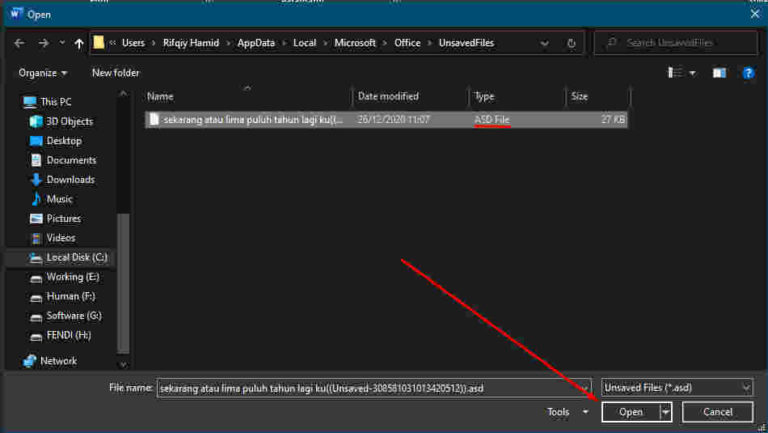Select Human (F:) drive

pos(63,296)
